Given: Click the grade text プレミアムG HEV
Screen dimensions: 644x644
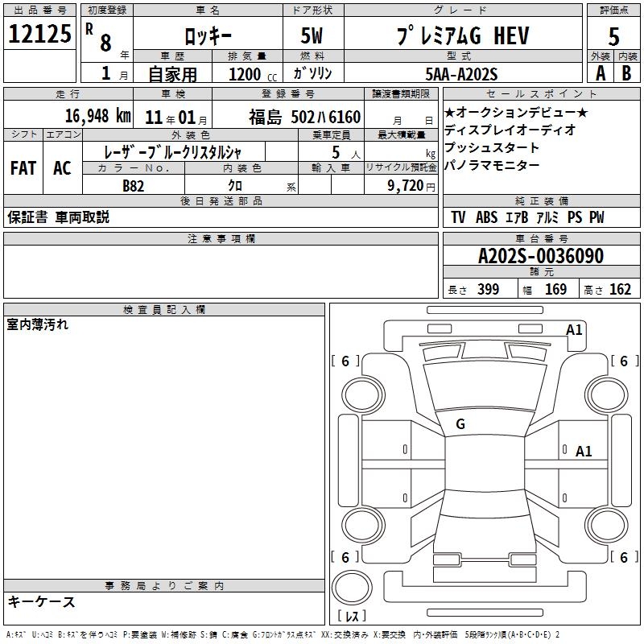Looking at the screenshot, I should (x=463, y=35).
